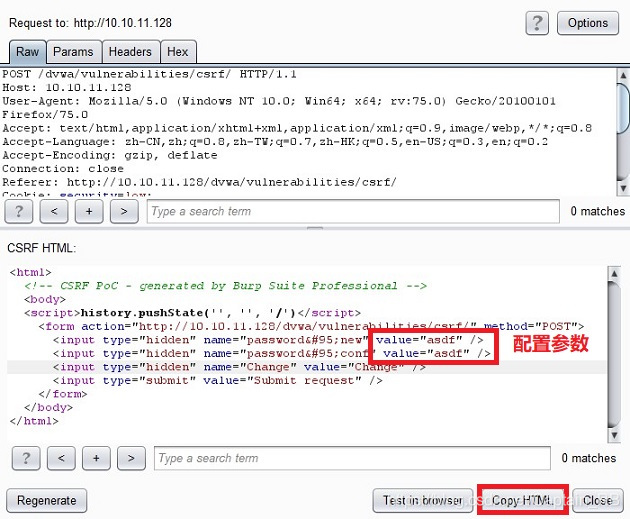Click the CSRF PoC comment line
The height and width of the screenshot is (519, 630).
point(225,286)
